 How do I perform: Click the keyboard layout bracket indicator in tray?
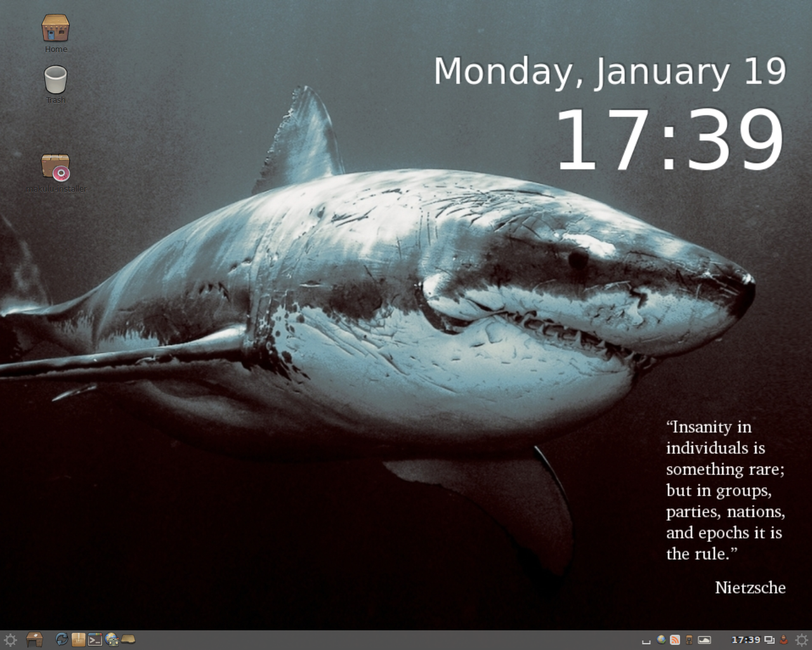pyautogui.click(x=646, y=641)
